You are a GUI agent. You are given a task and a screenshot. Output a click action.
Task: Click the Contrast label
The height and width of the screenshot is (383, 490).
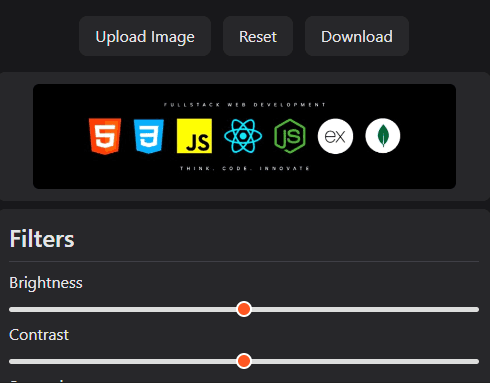(39, 335)
